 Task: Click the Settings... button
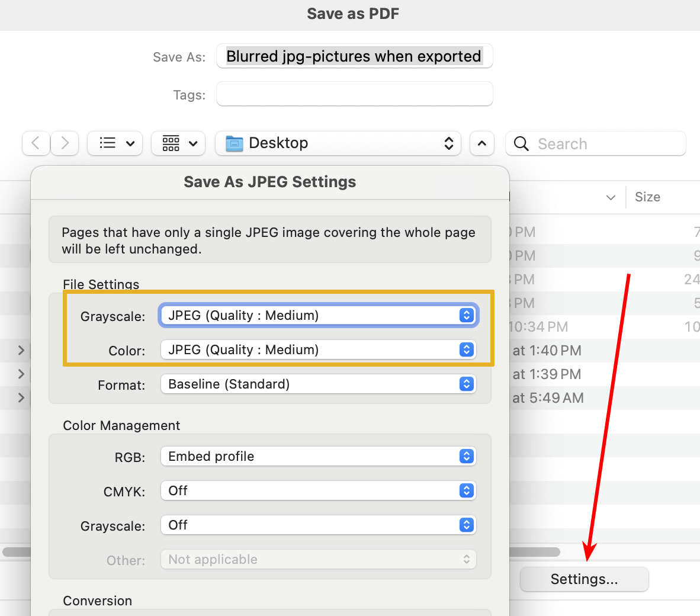[584, 579]
